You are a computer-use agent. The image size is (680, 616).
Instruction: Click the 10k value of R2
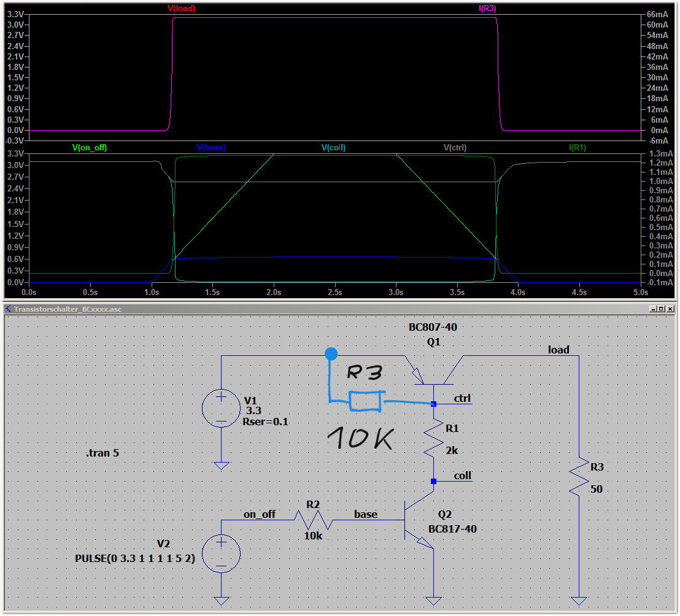(x=313, y=536)
